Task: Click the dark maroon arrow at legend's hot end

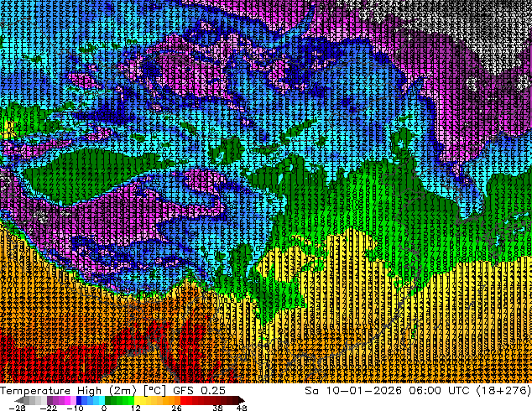Action: (241, 400)
